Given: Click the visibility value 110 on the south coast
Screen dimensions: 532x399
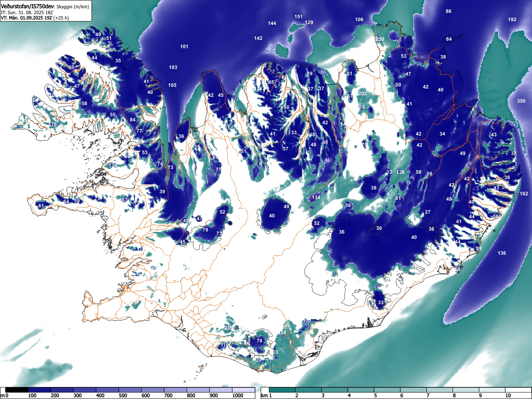Looking at the screenshot, I should (x=224, y=345).
